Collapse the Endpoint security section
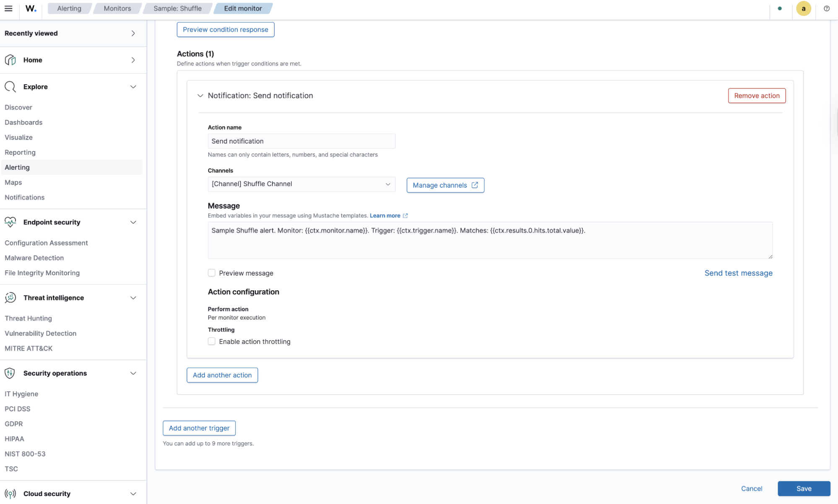The height and width of the screenshot is (504, 838). (133, 222)
